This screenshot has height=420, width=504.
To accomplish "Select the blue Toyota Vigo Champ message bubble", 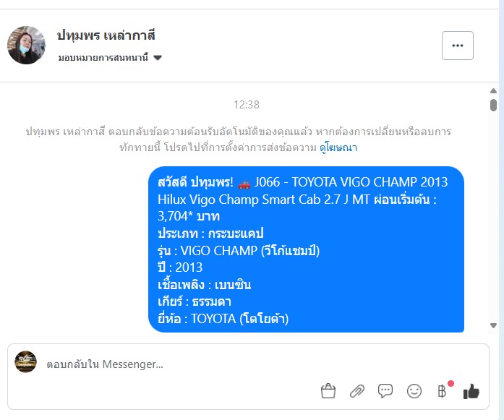I will (x=306, y=249).
